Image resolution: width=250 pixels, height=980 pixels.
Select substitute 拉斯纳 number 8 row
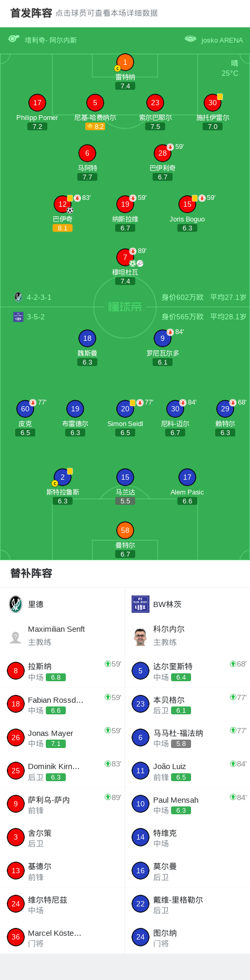63,671
